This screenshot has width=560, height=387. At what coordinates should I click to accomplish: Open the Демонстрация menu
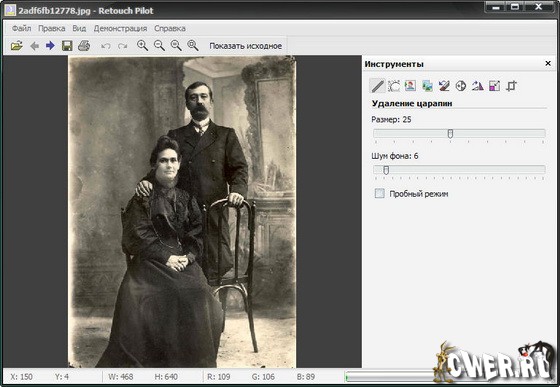click(120, 28)
